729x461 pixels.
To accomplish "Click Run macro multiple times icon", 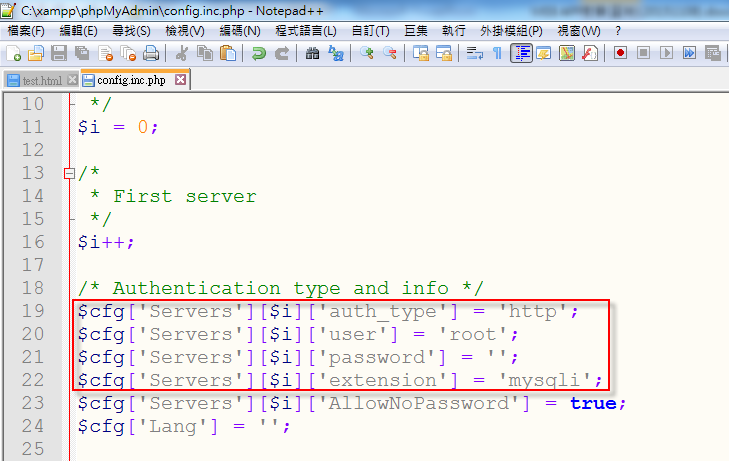I will (x=689, y=53).
